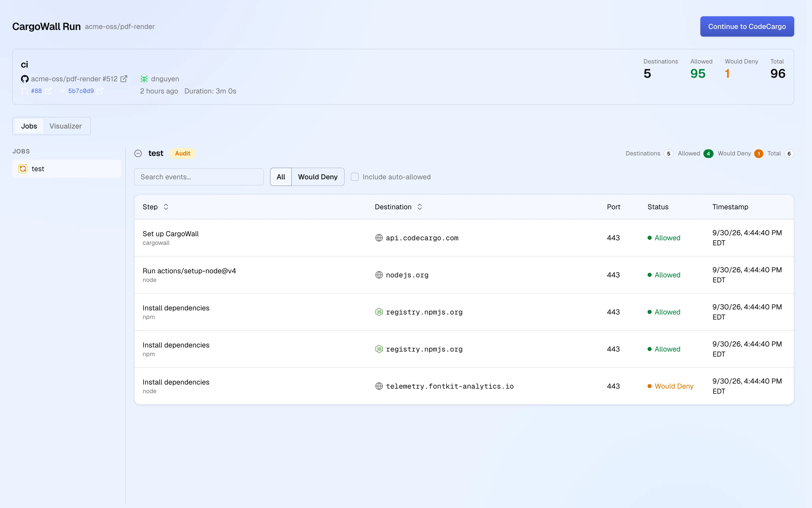Click the Port column header
This screenshot has width=812, height=508.
pyautogui.click(x=613, y=207)
